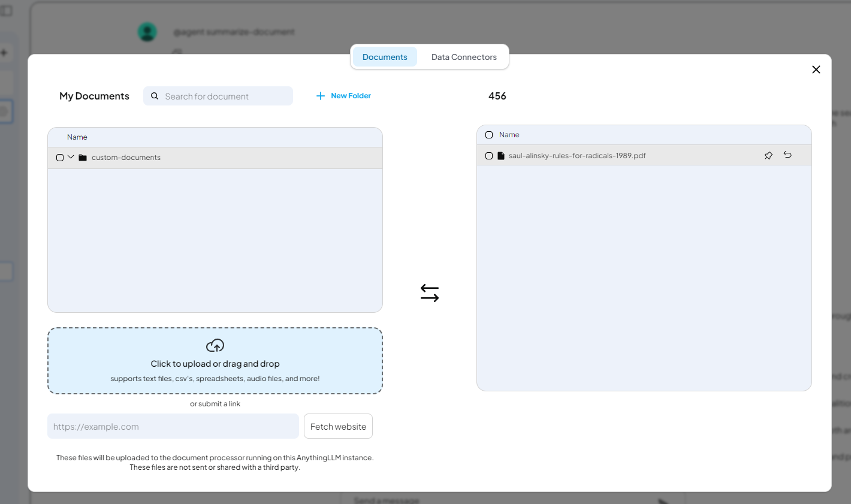Click the New Folder link
Image resolution: width=851 pixels, height=504 pixels.
pos(350,95)
